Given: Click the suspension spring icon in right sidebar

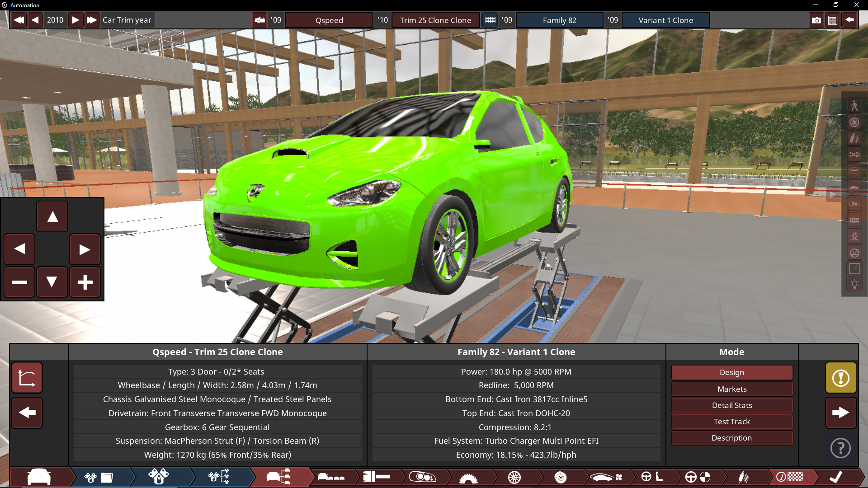Looking at the screenshot, I should 854,138.
